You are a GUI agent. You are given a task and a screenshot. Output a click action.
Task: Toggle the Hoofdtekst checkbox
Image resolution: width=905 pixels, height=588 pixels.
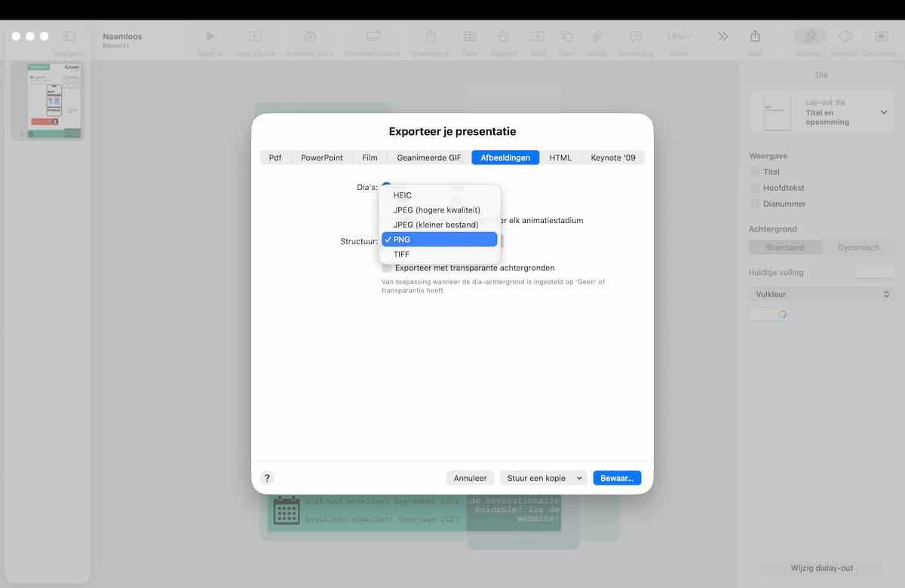tap(754, 188)
